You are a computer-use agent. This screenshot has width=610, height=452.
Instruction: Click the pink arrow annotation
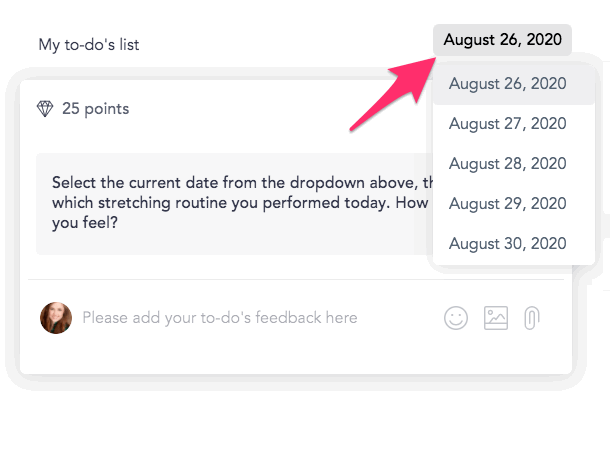(393, 94)
